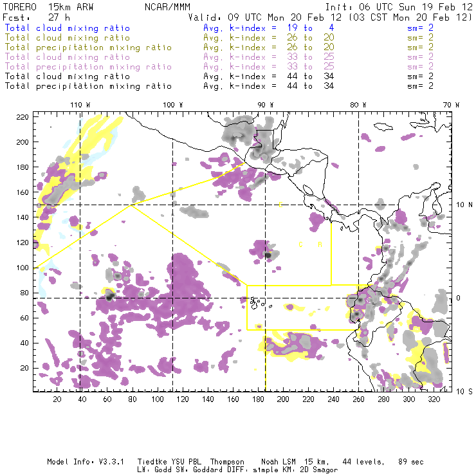Click the '80' tick label on the vertical axis

24,293
